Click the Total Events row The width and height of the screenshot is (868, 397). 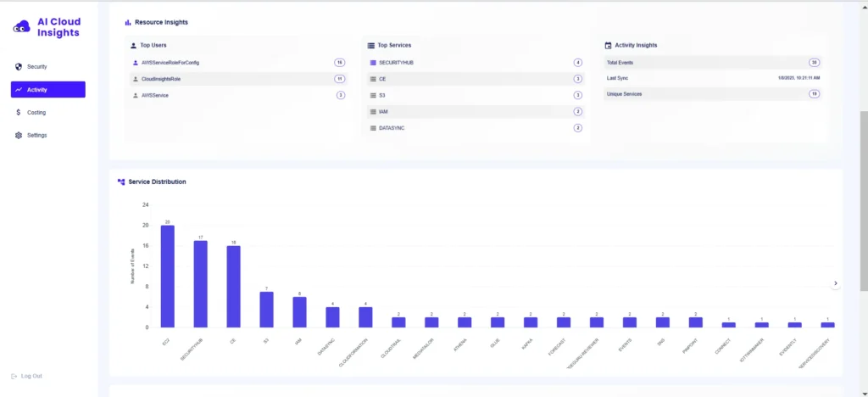713,63
